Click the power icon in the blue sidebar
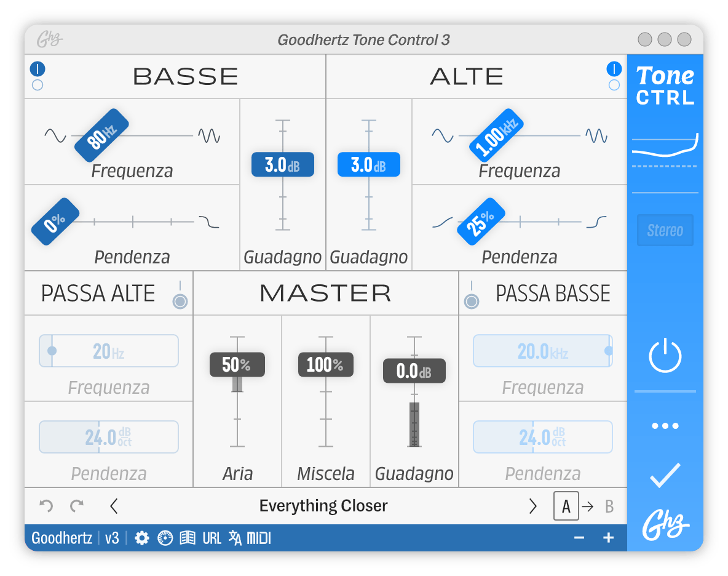The height and width of the screenshot is (576, 728). tap(665, 355)
